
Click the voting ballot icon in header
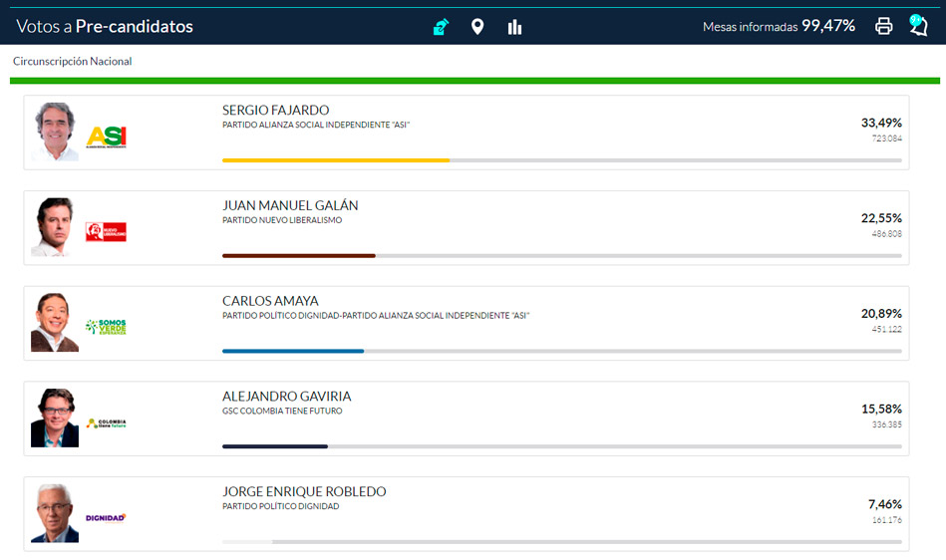pos(441,27)
